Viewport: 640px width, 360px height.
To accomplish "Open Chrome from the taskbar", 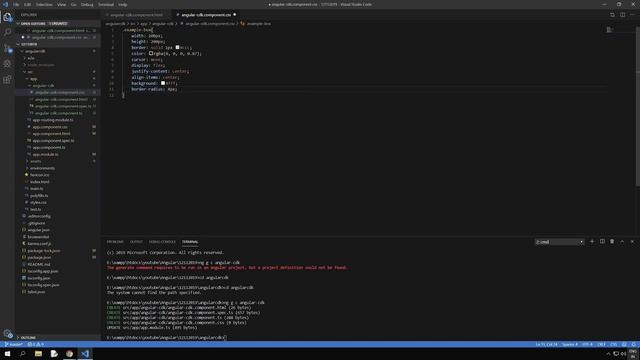I will click(69, 353).
